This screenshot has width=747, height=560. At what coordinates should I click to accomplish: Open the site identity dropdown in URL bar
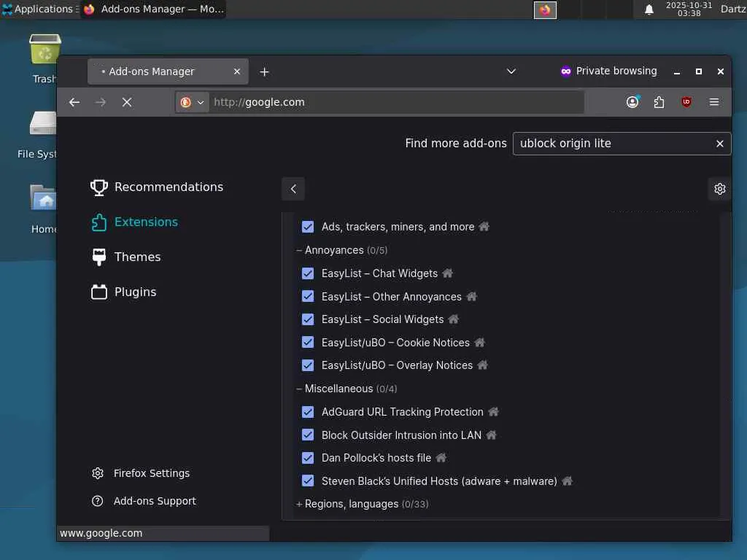(x=192, y=102)
